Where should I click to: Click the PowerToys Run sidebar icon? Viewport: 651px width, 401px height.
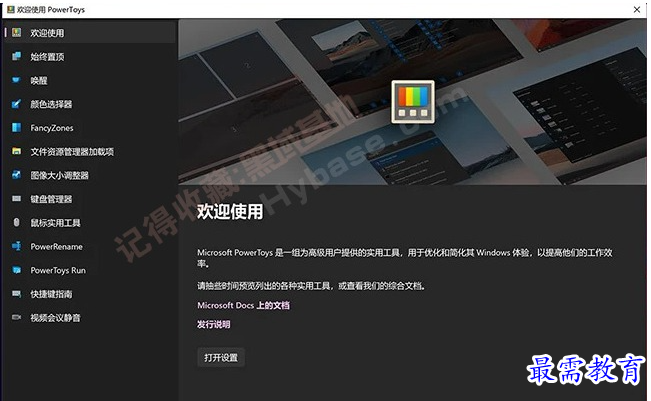tap(17, 270)
